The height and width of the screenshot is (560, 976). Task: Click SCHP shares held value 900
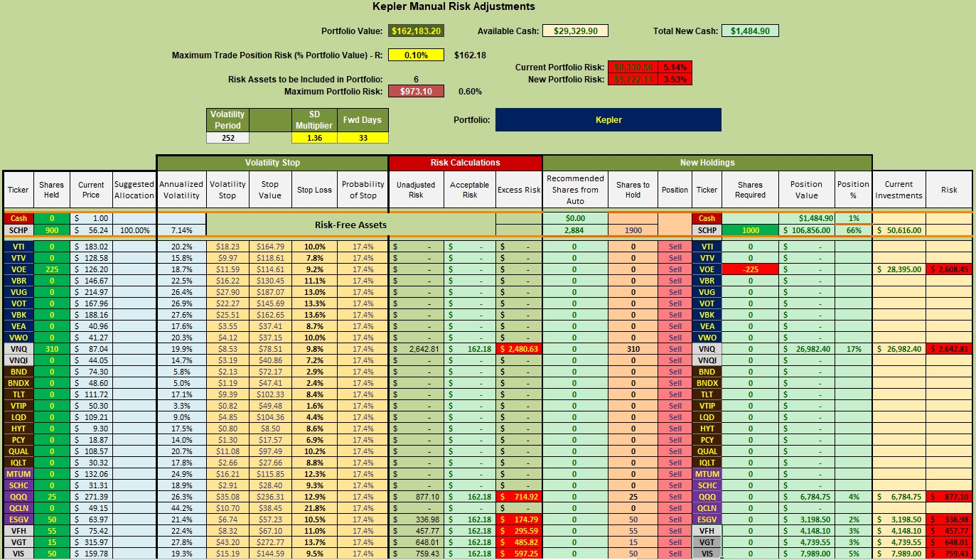(x=52, y=230)
